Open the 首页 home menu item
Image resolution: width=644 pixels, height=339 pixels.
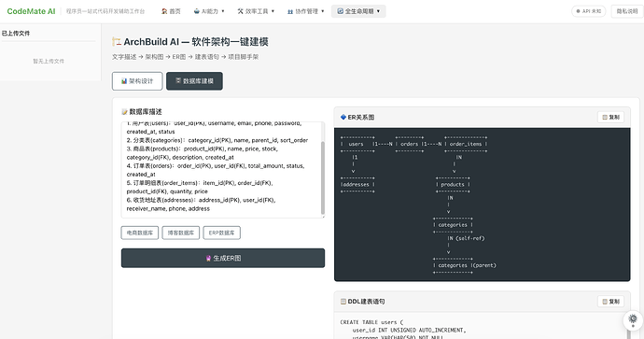click(x=171, y=11)
